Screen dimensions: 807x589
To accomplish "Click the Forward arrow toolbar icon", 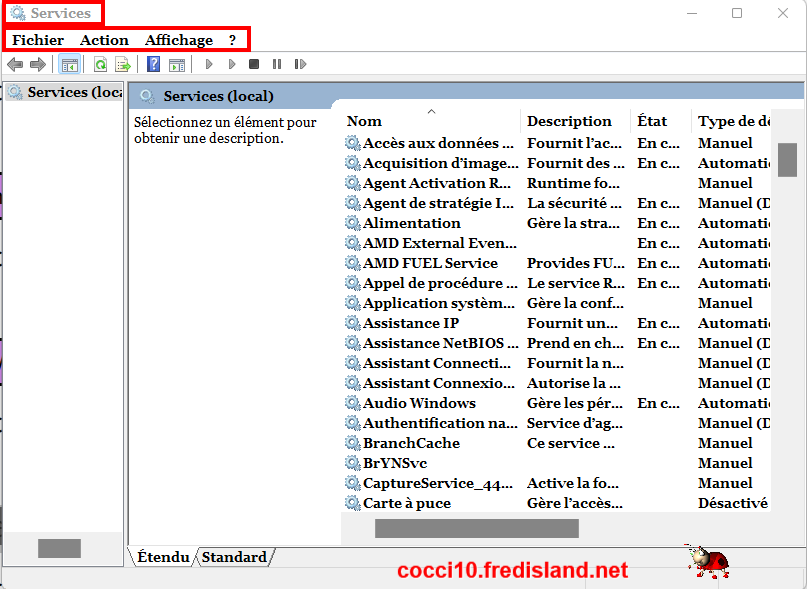I will (x=38, y=64).
